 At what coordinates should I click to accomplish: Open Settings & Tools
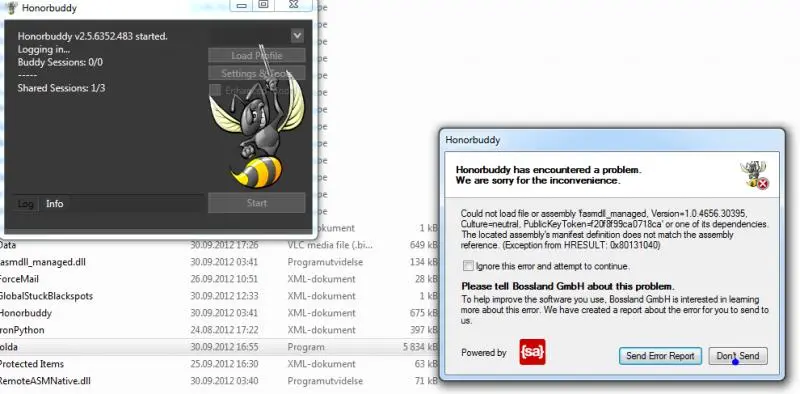257,73
